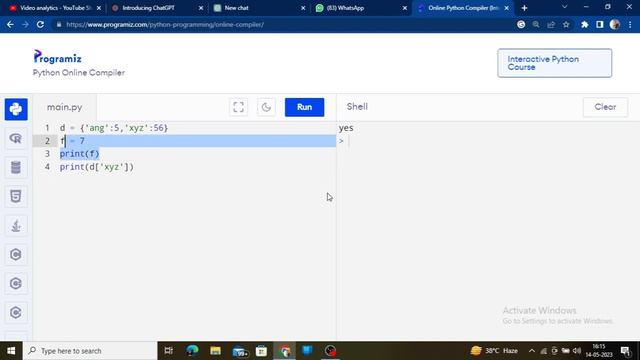The image size is (640, 360).
Task: Open the SQL database compiler icon
Action: click(16, 167)
